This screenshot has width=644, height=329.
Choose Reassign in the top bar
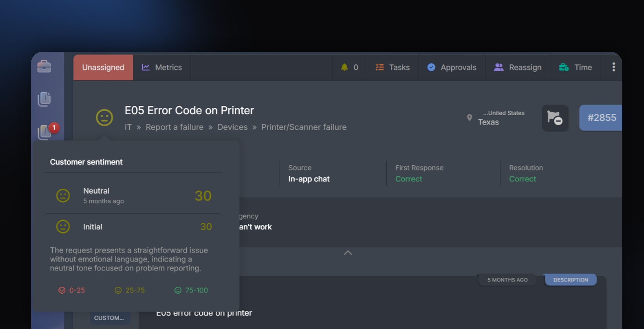[x=517, y=67]
